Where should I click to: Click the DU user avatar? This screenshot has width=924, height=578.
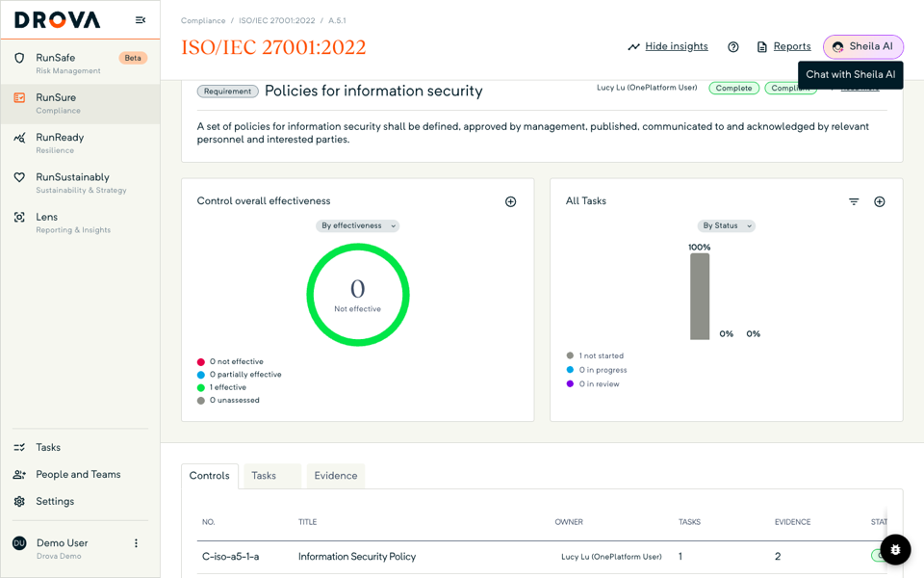19,543
